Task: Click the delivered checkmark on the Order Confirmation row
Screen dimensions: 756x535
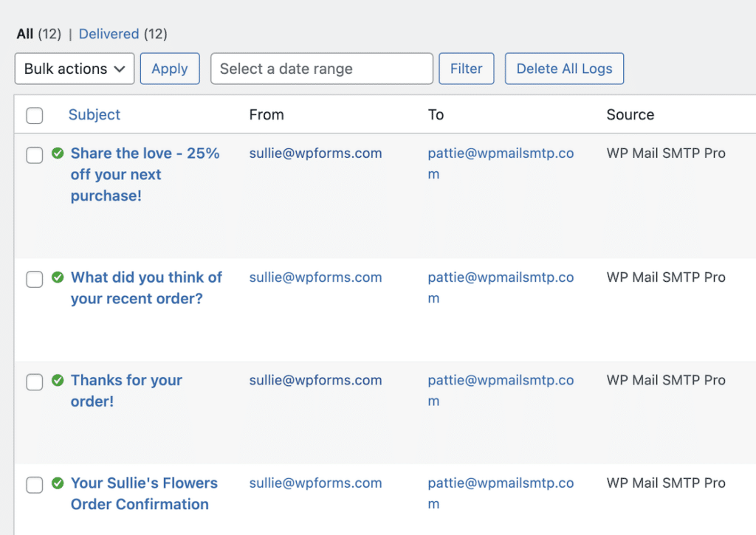Action: tap(58, 483)
